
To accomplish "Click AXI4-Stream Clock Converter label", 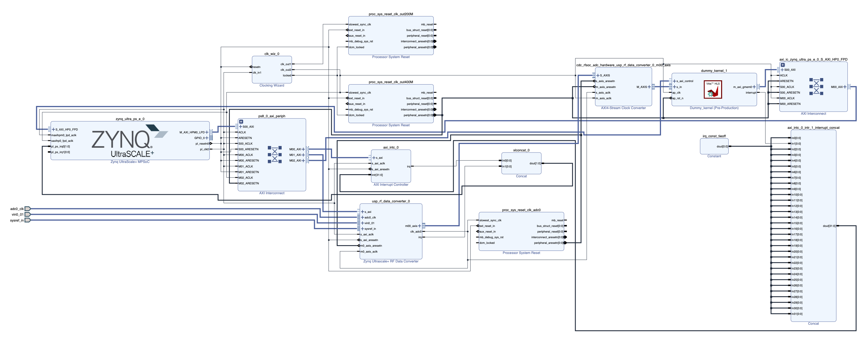I will click(x=623, y=108).
